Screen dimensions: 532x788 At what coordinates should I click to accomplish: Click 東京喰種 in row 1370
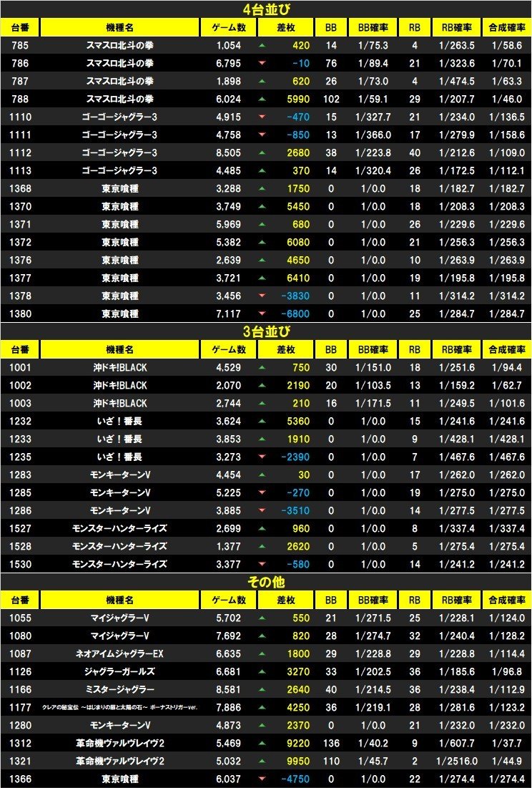(x=119, y=207)
